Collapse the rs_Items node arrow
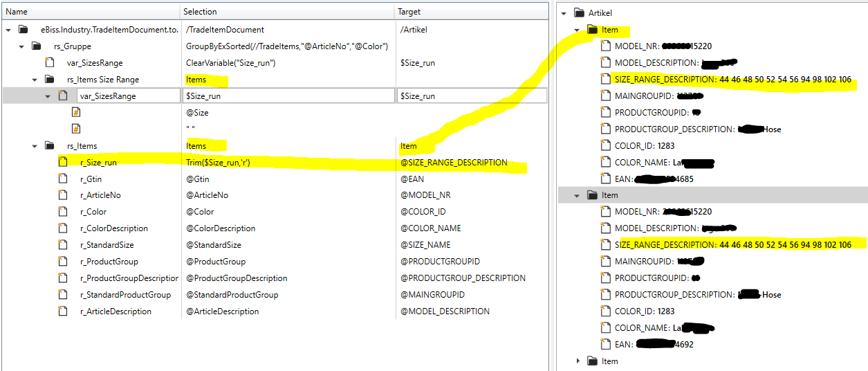Screen dimensions: 868x371 tap(35, 146)
